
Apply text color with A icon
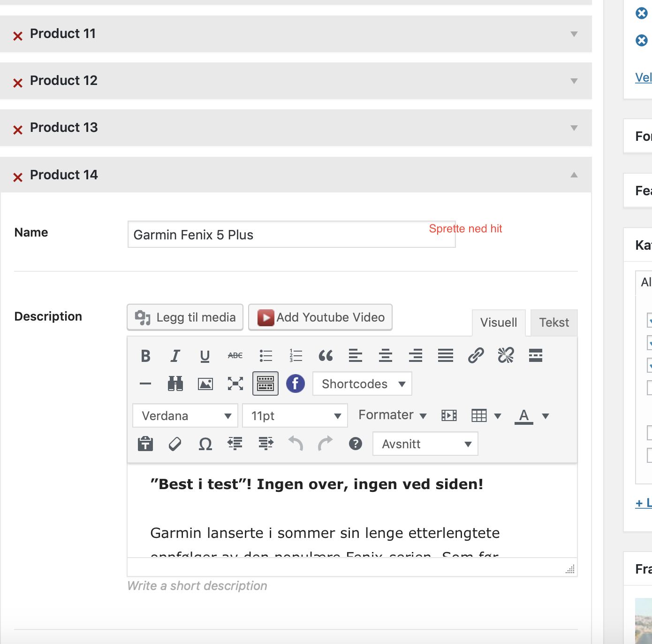point(524,416)
